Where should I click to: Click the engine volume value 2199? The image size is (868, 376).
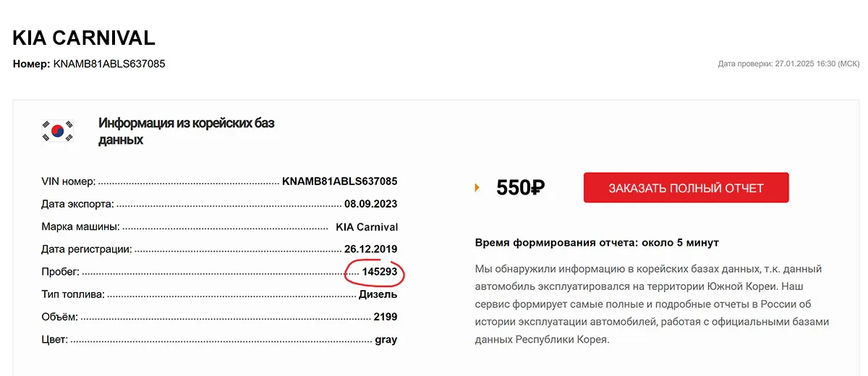[385, 317]
